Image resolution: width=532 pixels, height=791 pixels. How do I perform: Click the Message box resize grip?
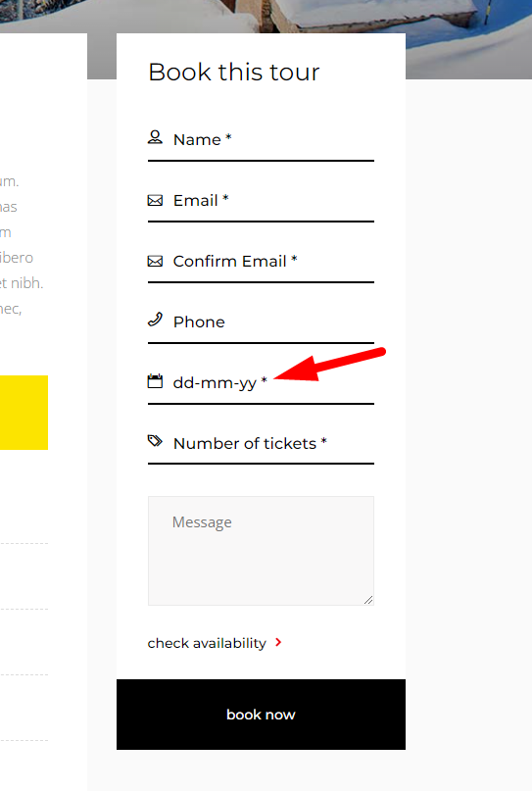tap(368, 599)
